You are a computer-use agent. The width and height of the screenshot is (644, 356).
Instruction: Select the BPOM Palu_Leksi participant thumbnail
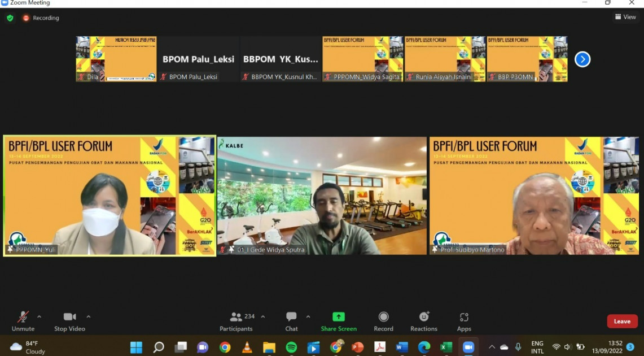coord(198,59)
